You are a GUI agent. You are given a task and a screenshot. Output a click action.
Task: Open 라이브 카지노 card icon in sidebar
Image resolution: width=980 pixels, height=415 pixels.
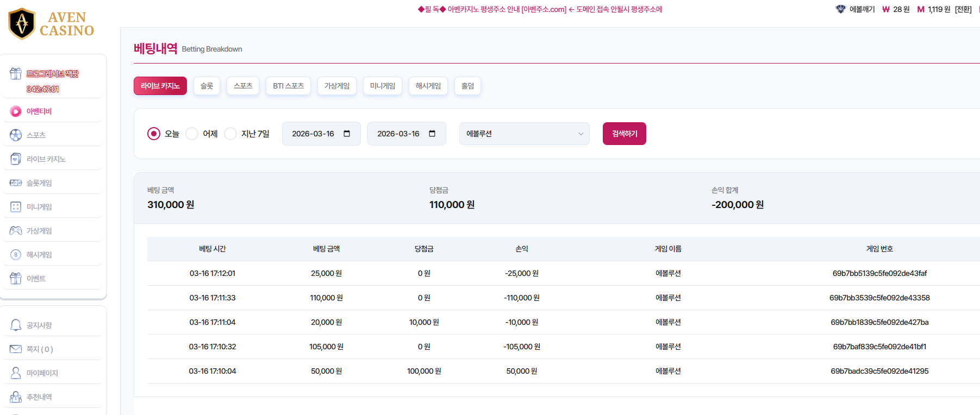[16, 159]
